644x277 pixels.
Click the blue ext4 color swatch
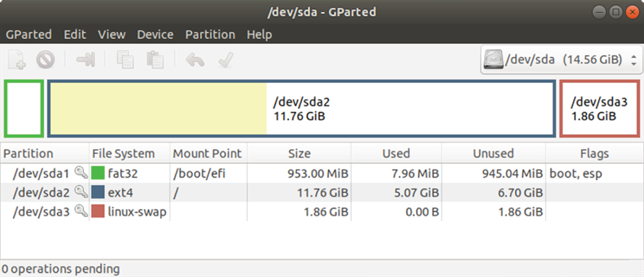coord(98,192)
